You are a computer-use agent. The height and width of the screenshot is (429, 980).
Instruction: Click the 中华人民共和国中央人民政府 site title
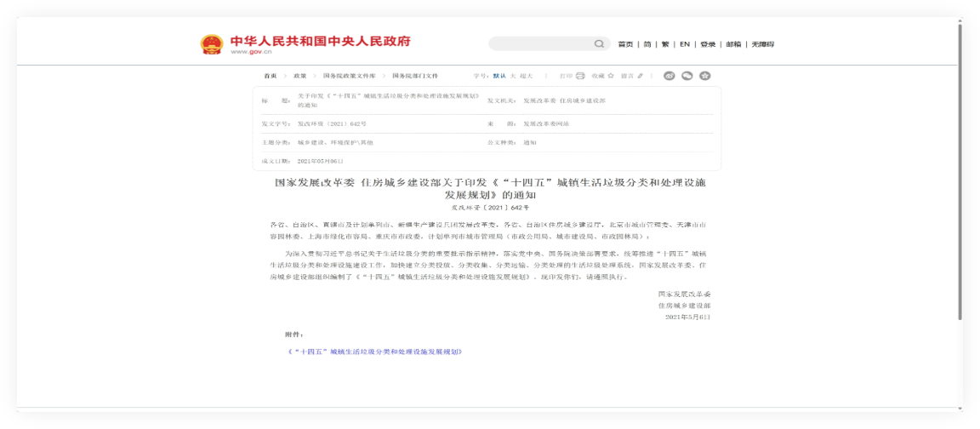(321, 41)
